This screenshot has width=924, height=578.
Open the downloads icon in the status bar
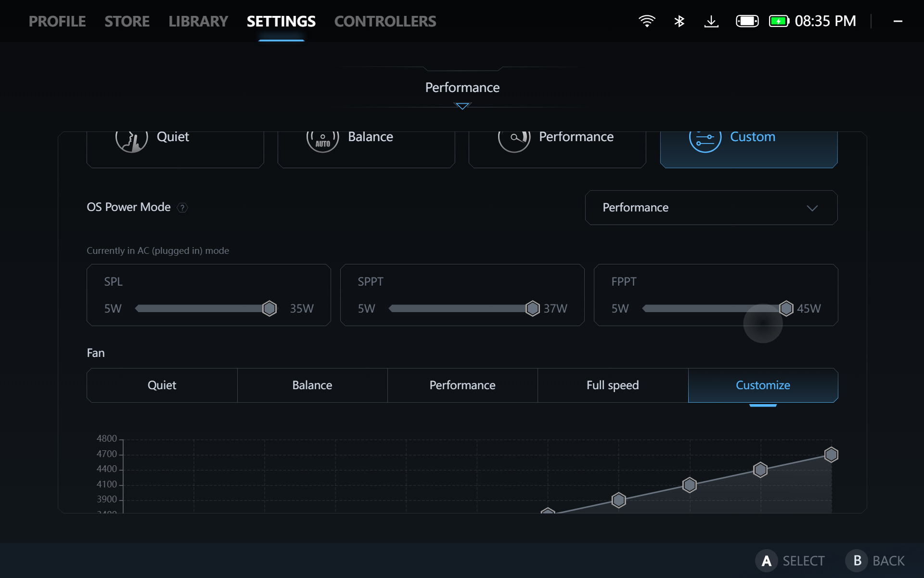(711, 21)
